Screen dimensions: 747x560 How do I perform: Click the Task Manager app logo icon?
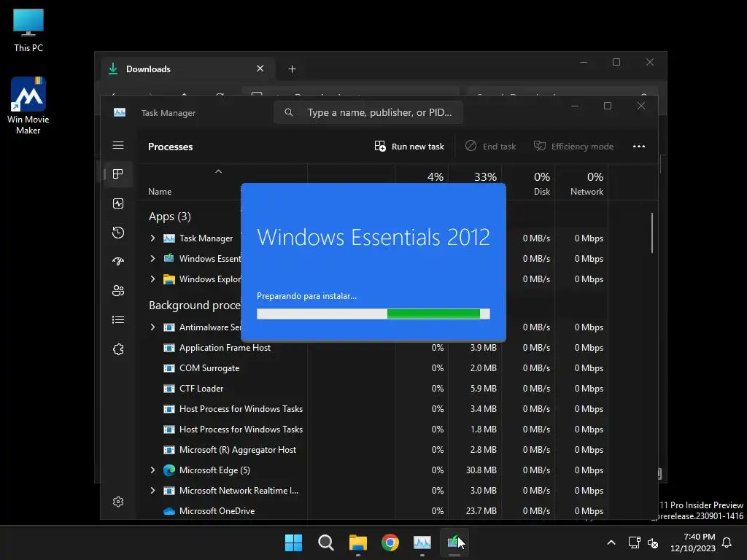pyautogui.click(x=120, y=112)
